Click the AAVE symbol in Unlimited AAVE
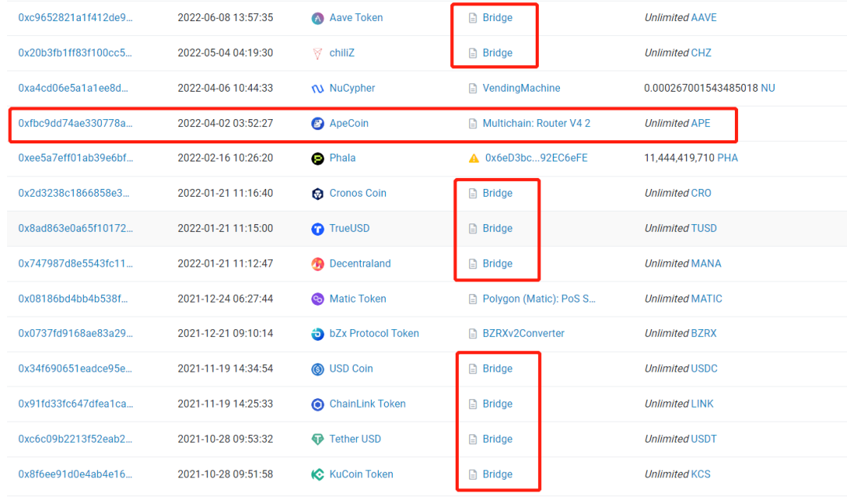The height and width of the screenshot is (504, 847). 703,17
